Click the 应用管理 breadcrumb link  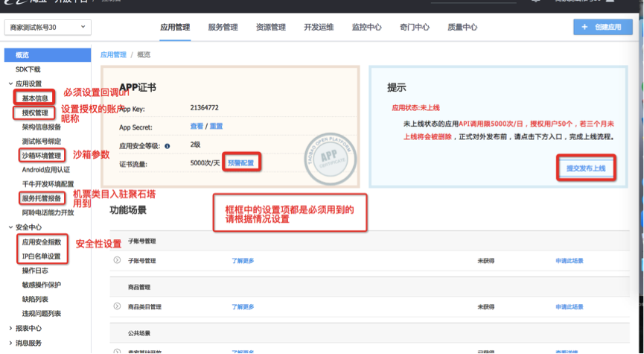113,54
